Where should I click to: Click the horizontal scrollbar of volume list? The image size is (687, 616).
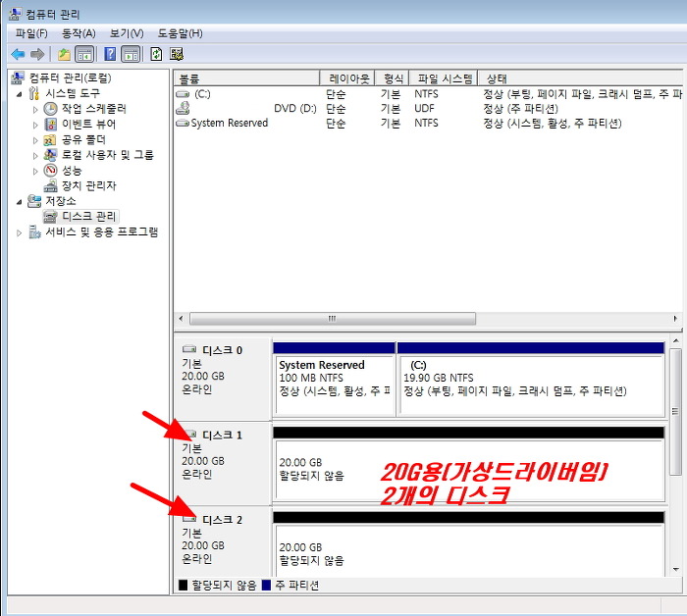click(332, 319)
